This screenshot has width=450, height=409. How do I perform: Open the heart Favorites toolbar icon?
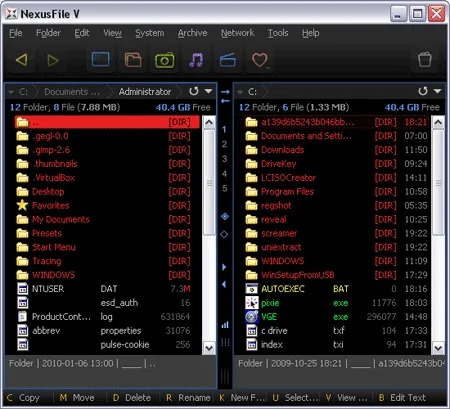tap(260, 60)
